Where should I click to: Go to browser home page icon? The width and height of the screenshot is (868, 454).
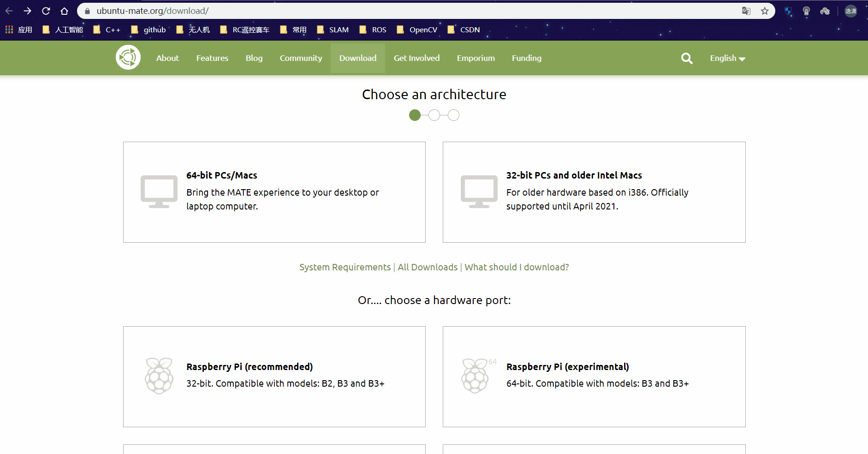[65, 11]
